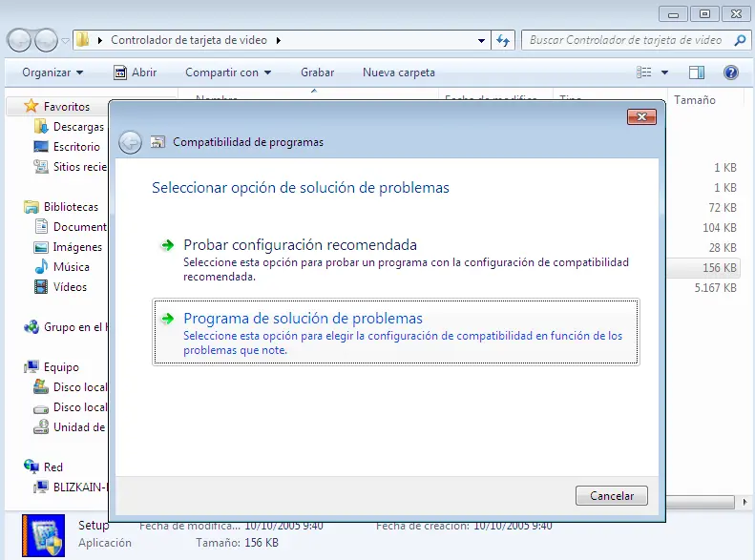Click the Cancelar button

[612, 495]
